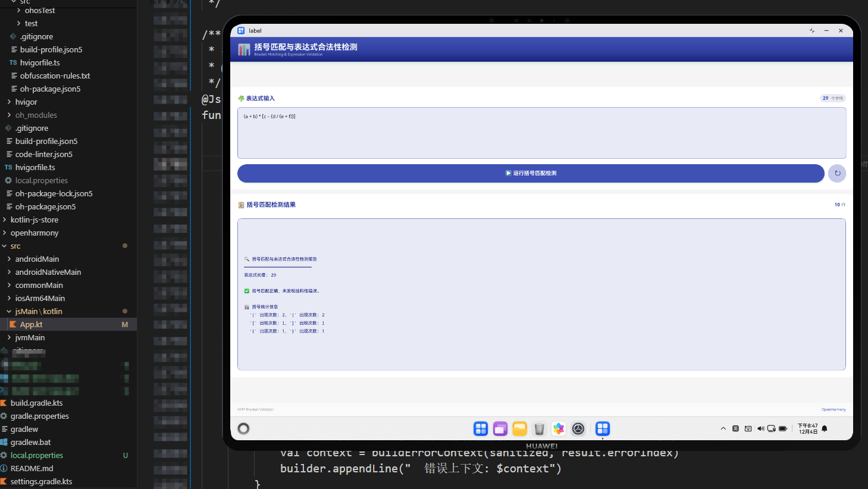Click the OpenHarmony link in the footer

(x=833, y=409)
